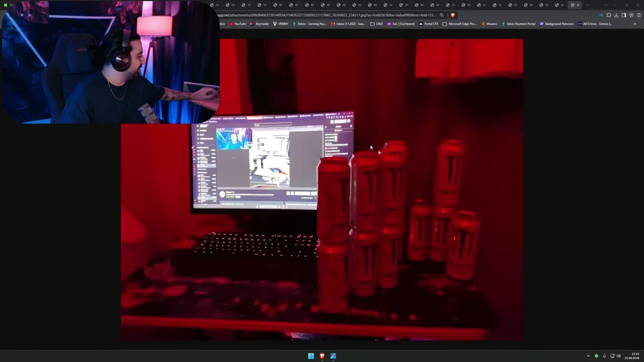Click the red Monster cans photo
The image size is (644, 362).
[x=322, y=190]
